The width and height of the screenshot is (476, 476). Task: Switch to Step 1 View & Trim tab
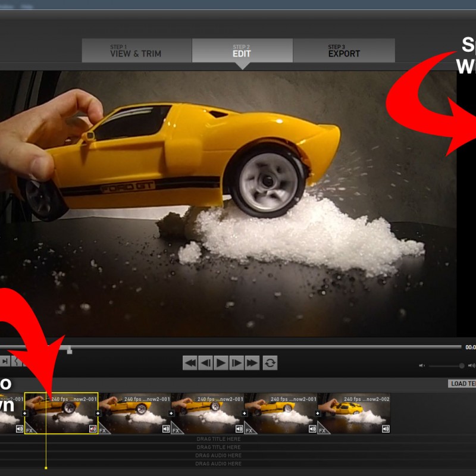tap(136, 51)
